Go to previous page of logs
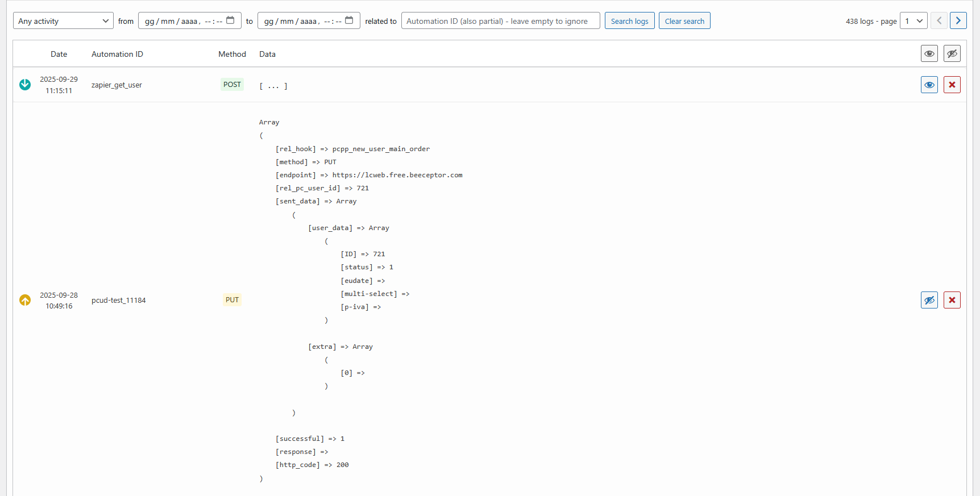Screen dimensions: 980x496 (939, 21)
